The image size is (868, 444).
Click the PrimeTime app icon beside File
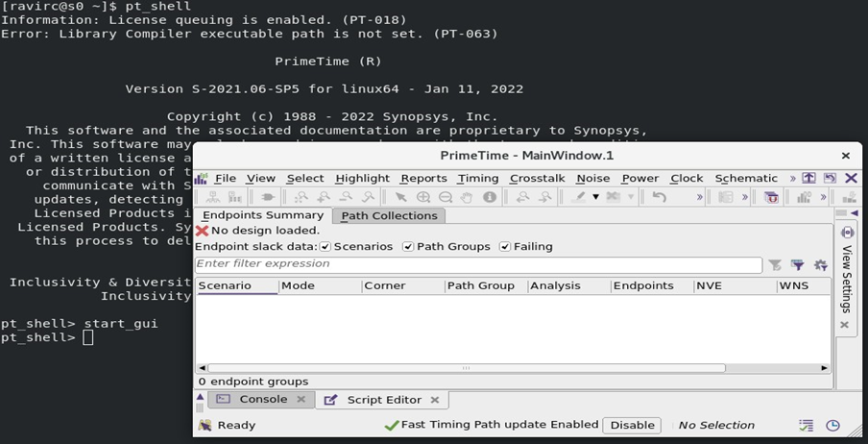pyautogui.click(x=201, y=179)
